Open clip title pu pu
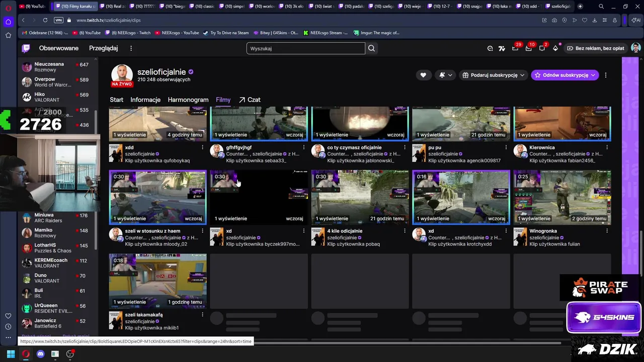 coord(434,147)
